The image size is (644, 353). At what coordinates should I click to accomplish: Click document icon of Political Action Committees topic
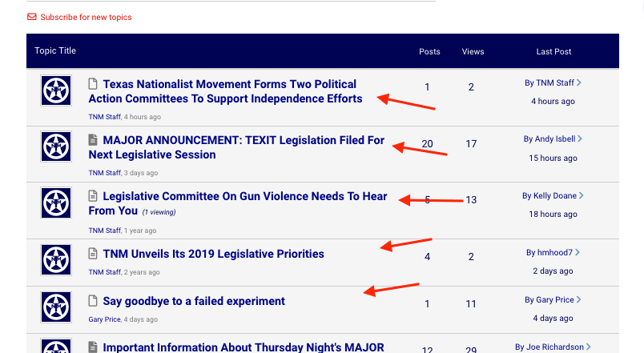[93, 84]
